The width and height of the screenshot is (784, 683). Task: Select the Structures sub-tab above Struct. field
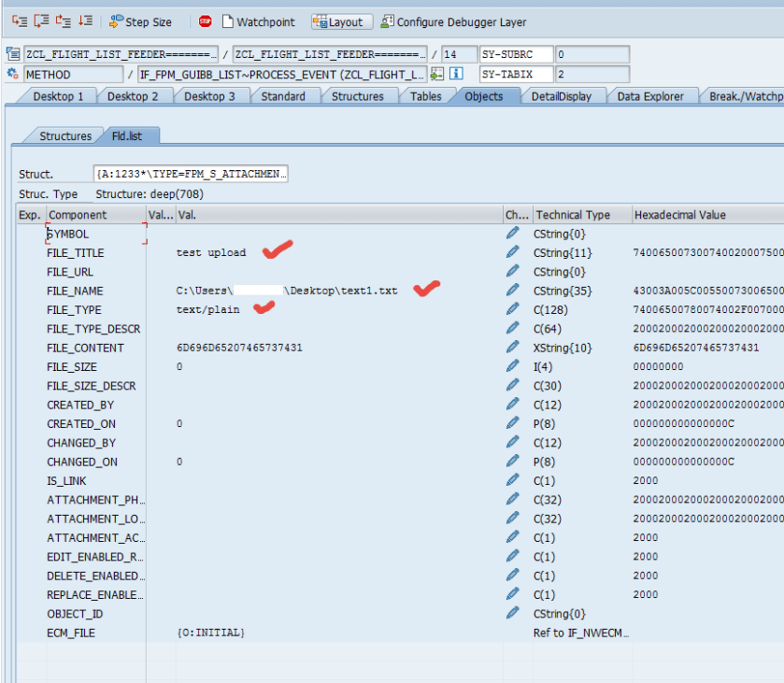tap(64, 136)
